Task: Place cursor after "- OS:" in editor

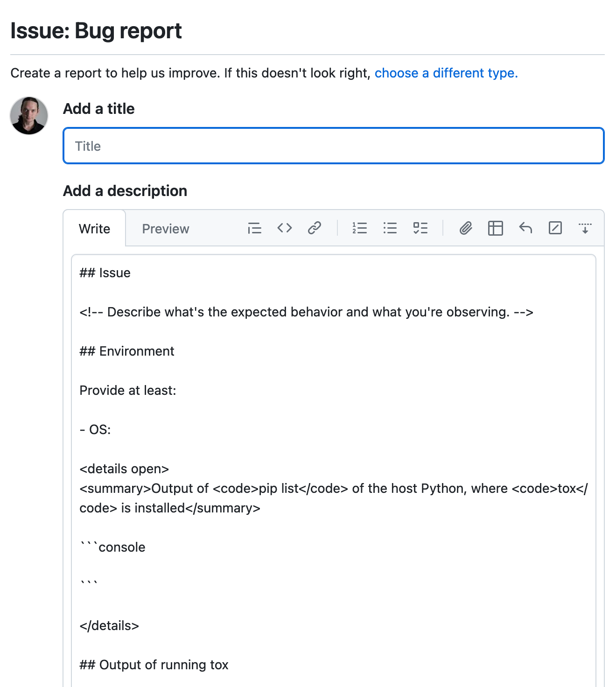Action: point(112,430)
